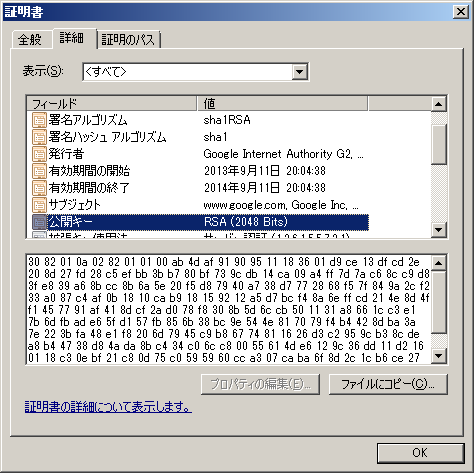
Task: Click the field list scroll down arrow
Action: point(439,229)
